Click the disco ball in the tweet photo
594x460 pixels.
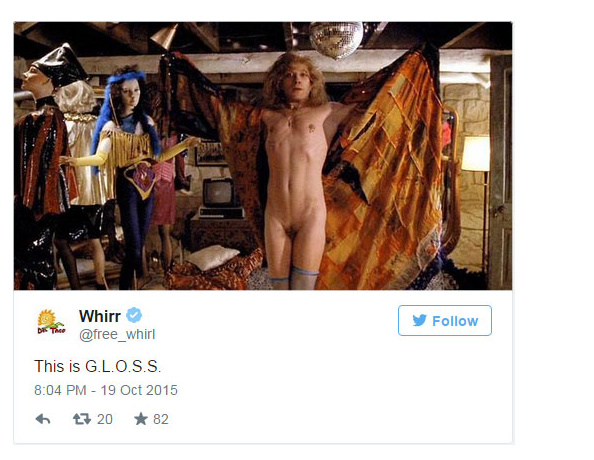coord(336,39)
